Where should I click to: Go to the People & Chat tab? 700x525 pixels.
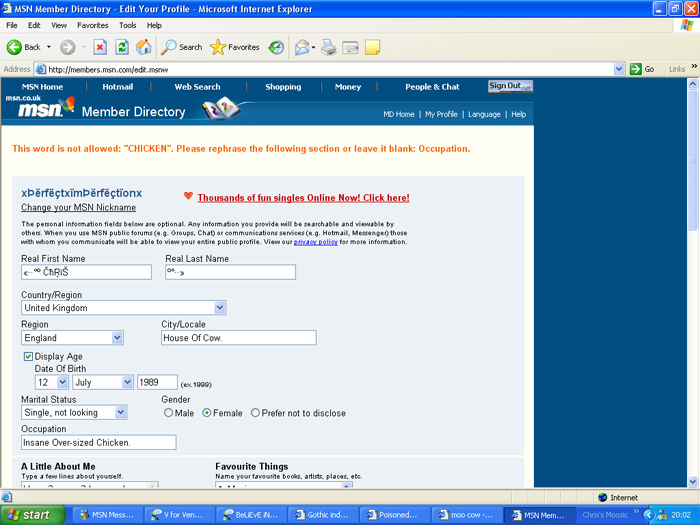432,87
